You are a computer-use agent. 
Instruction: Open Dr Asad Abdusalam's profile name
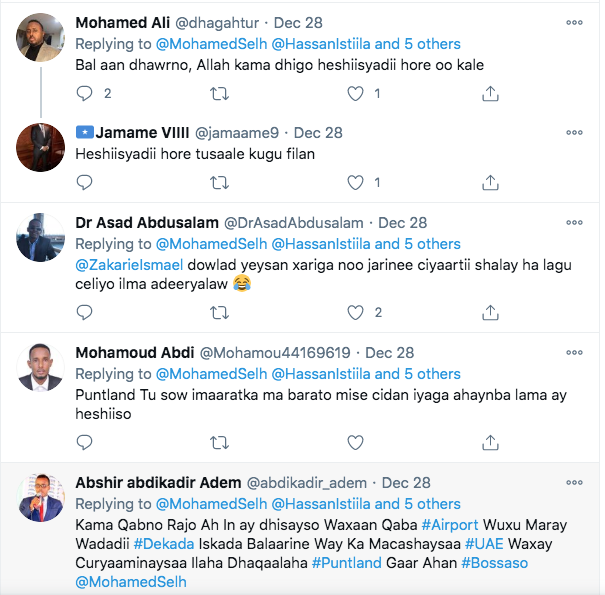pos(147,223)
